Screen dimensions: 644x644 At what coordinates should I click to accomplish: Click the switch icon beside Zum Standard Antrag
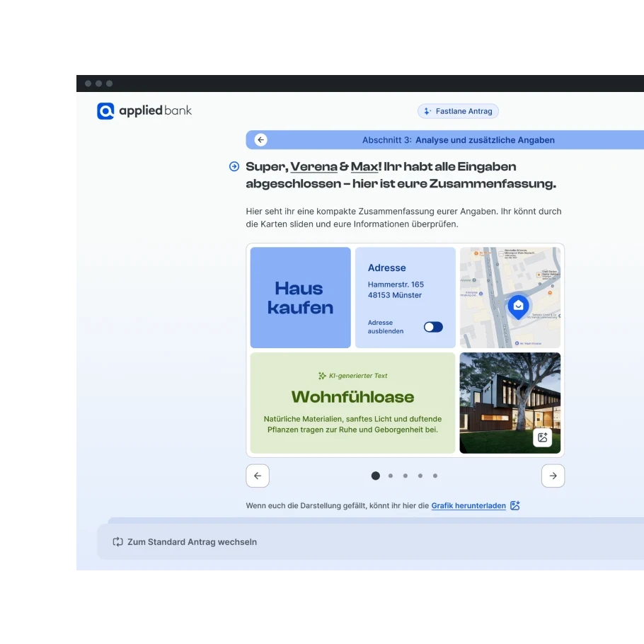[118, 541]
